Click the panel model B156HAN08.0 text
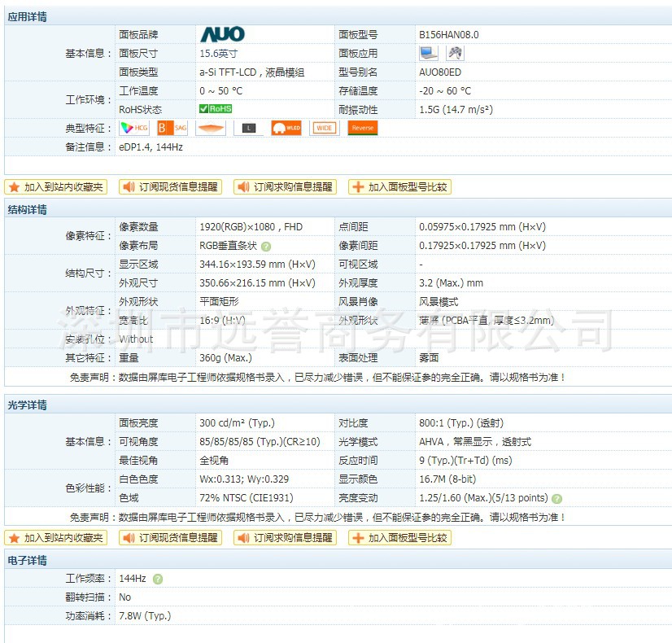Screen dimensions: 672x643 [448, 35]
